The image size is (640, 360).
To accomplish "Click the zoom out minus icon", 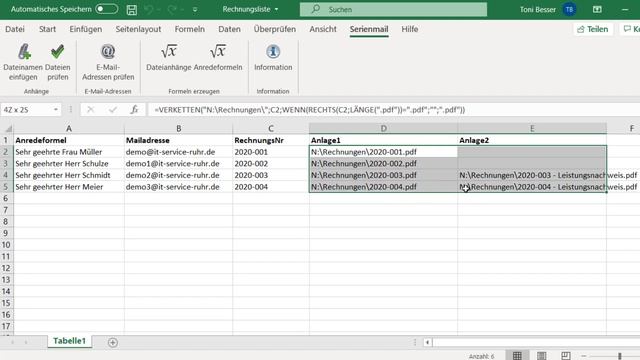I will (584, 356).
